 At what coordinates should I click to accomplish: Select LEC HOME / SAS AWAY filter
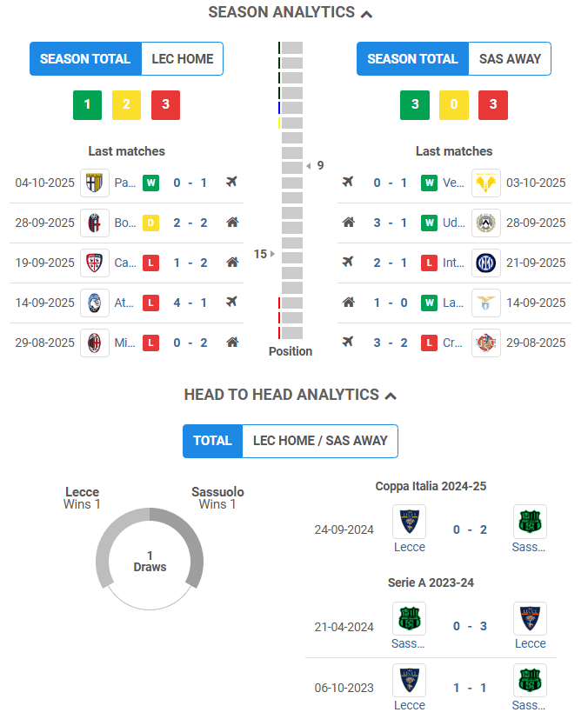pos(320,441)
